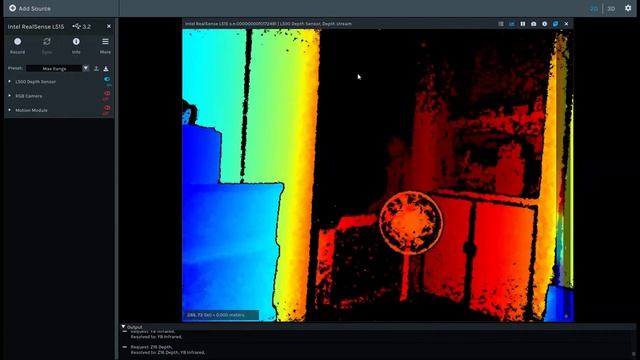
Task: Click the L500 Depth Sensor label
Action: pos(36,82)
